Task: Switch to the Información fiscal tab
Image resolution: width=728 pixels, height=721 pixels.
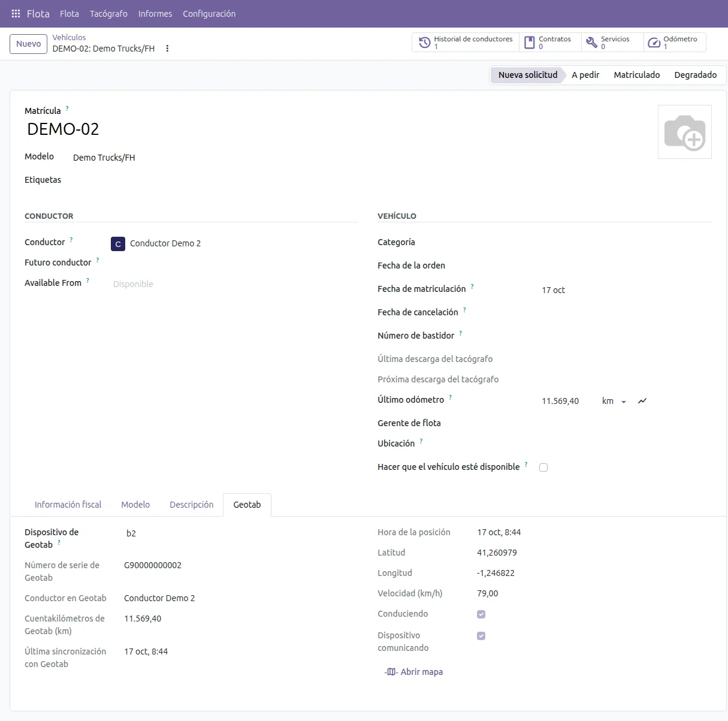Action: point(68,505)
